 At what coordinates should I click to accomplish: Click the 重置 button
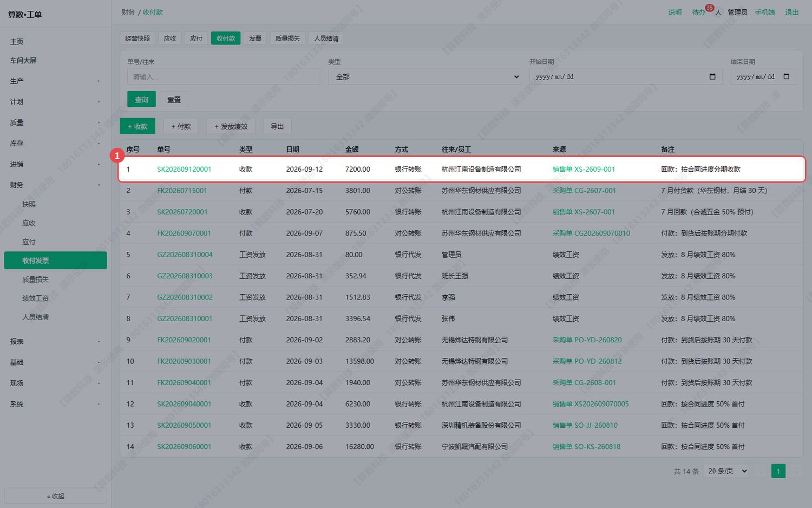pos(174,100)
